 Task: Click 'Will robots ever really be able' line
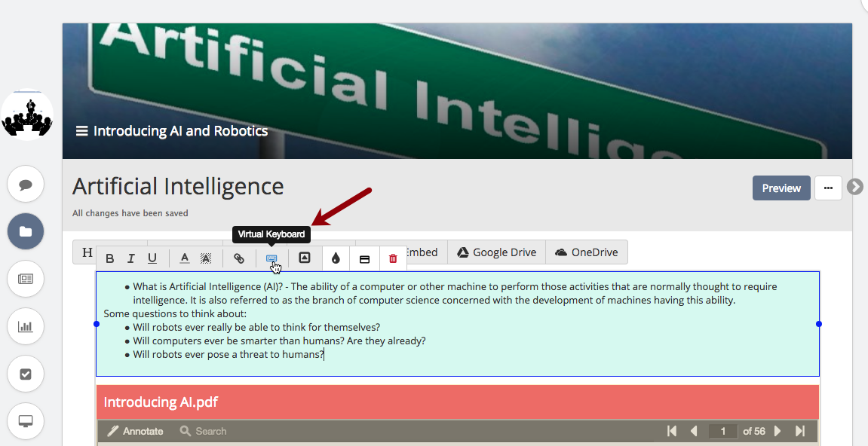coord(256,327)
